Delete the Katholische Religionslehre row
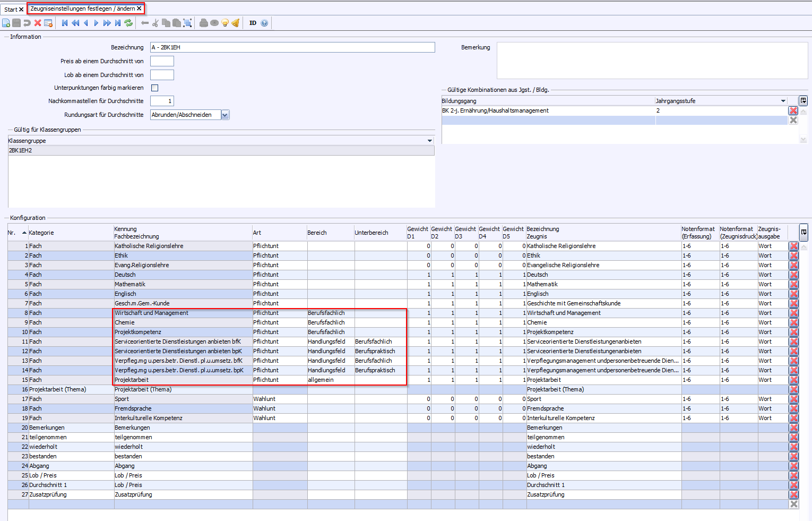812x521 pixels. coord(793,246)
